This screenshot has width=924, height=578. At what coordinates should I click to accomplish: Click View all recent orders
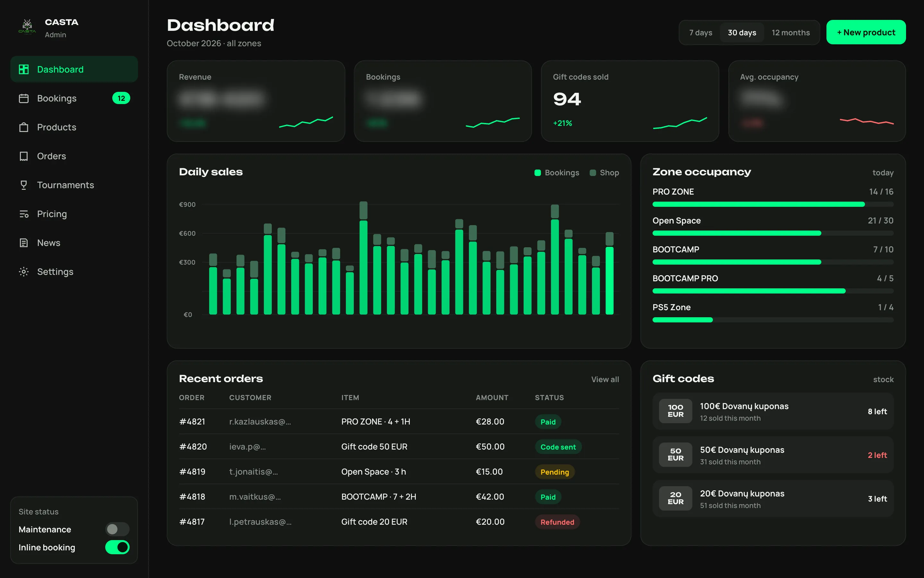tap(605, 380)
